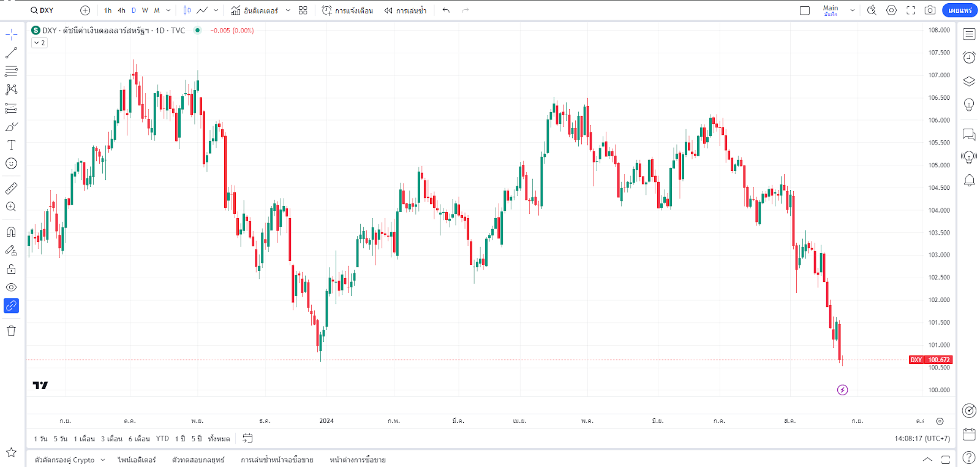The image size is (980, 467).
Task: Activate the magnet snap mode
Action: [11, 232]
